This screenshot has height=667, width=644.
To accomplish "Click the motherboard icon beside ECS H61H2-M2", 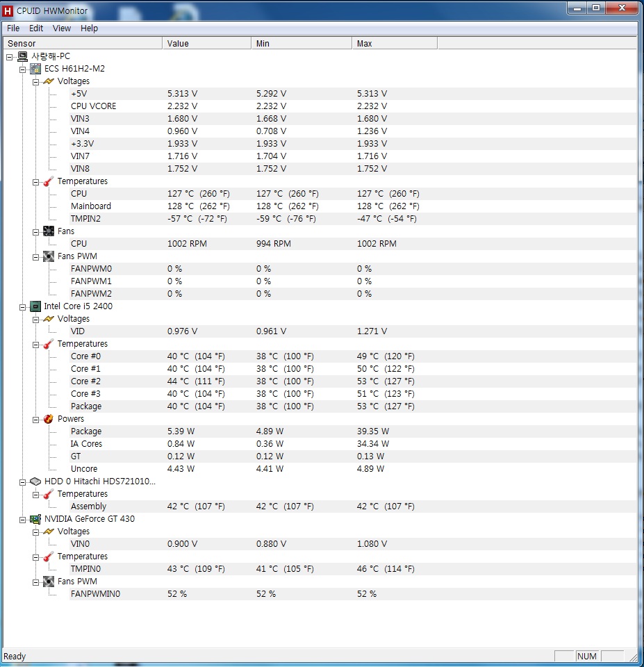I will (x=35, y=69).
